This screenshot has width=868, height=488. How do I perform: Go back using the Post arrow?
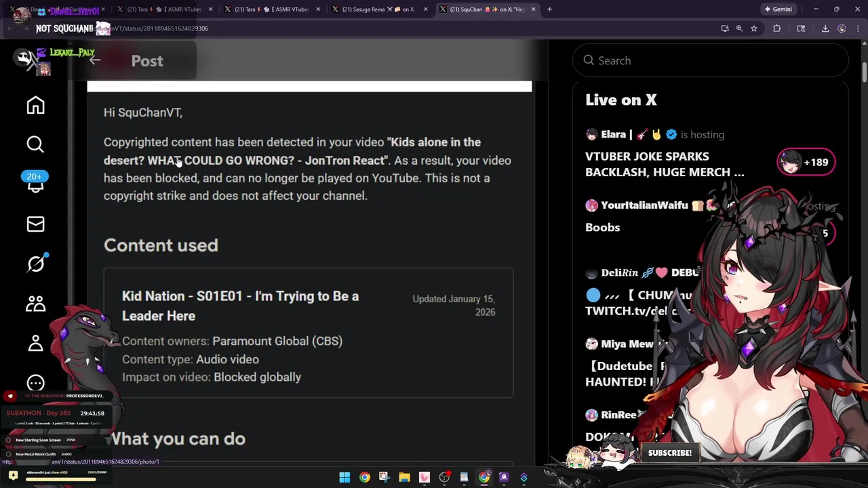[95, 60]
